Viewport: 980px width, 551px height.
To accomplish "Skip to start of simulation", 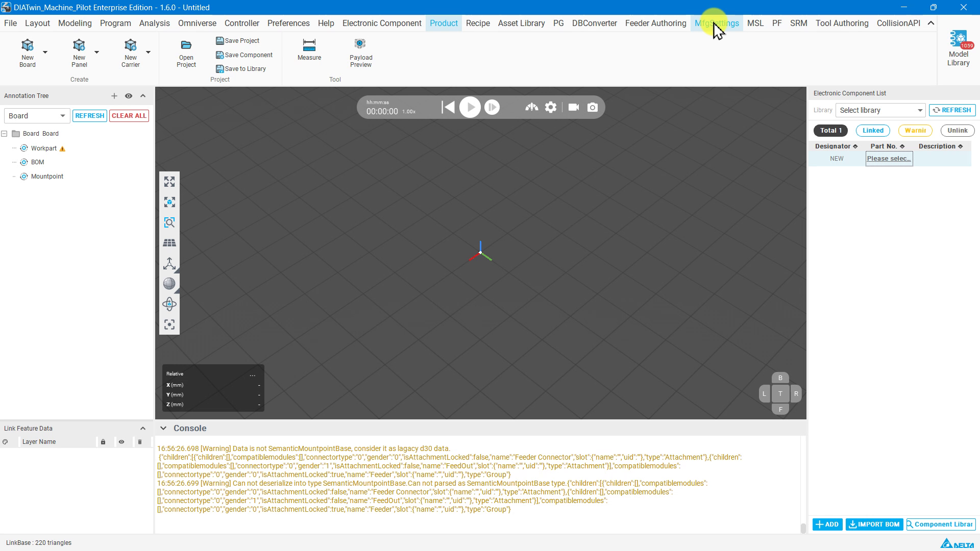I will click(448, 107).
